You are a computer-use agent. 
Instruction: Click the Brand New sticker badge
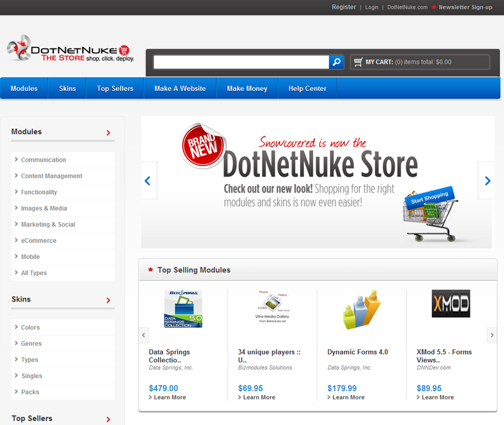click(x=203, y=146)
